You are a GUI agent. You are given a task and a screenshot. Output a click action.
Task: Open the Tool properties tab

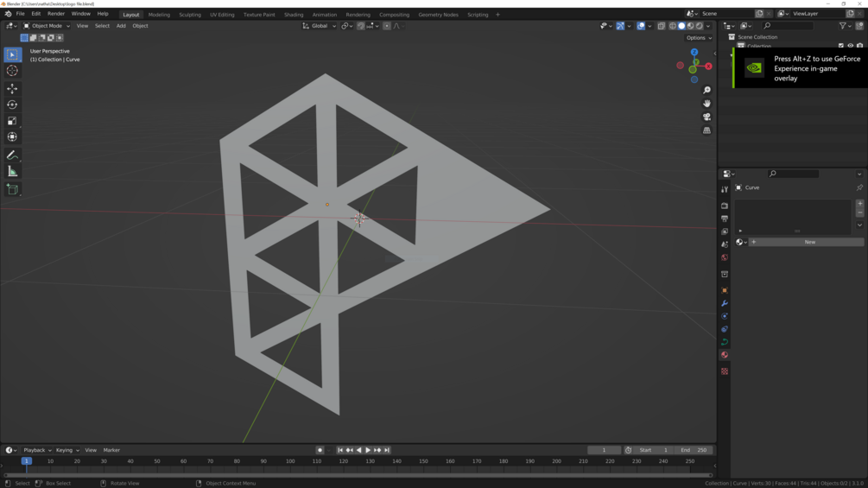[x=725, y=189]
